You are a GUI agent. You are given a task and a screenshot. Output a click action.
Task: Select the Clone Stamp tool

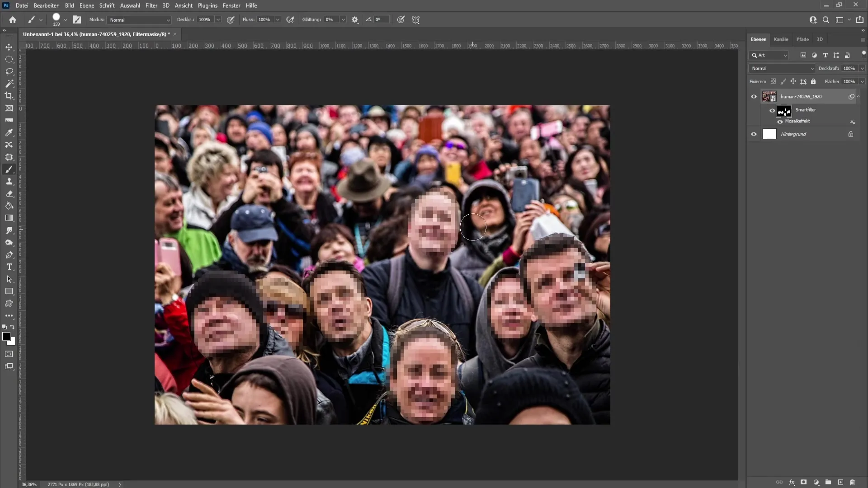(9, 183)
